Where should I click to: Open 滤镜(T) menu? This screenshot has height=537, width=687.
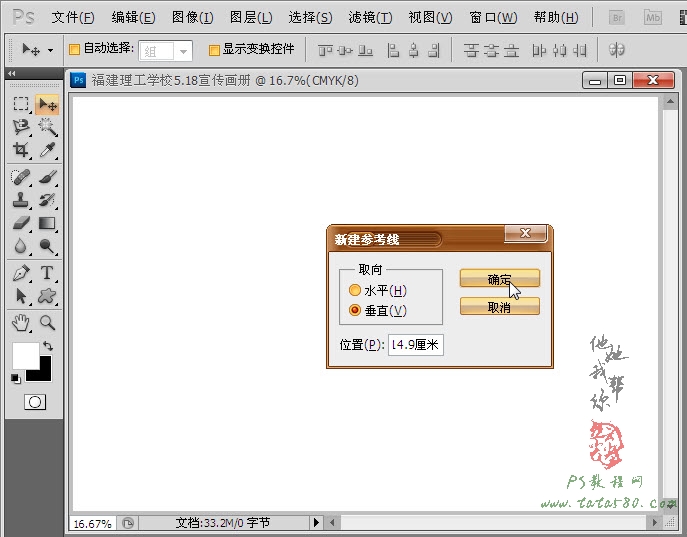click(370, 18)
